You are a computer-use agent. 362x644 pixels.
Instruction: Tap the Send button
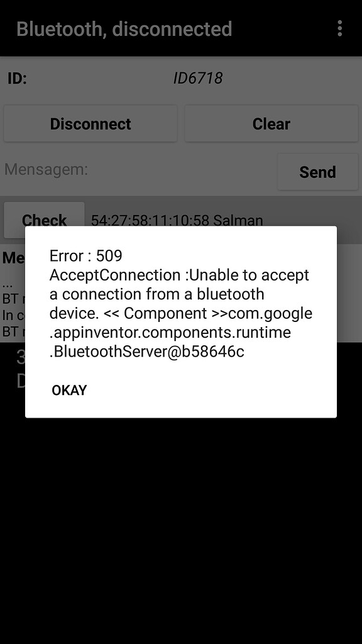coord(317,172)
